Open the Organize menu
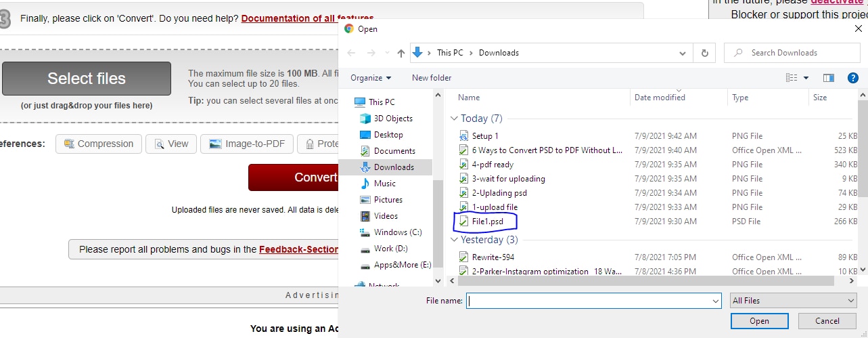 click(371, 78)
